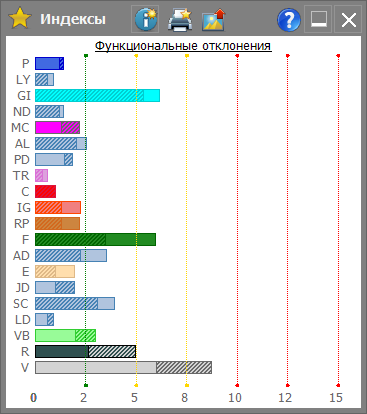Select the IG row label
This screenshot has width=367, height=414.
coord(24,207)
